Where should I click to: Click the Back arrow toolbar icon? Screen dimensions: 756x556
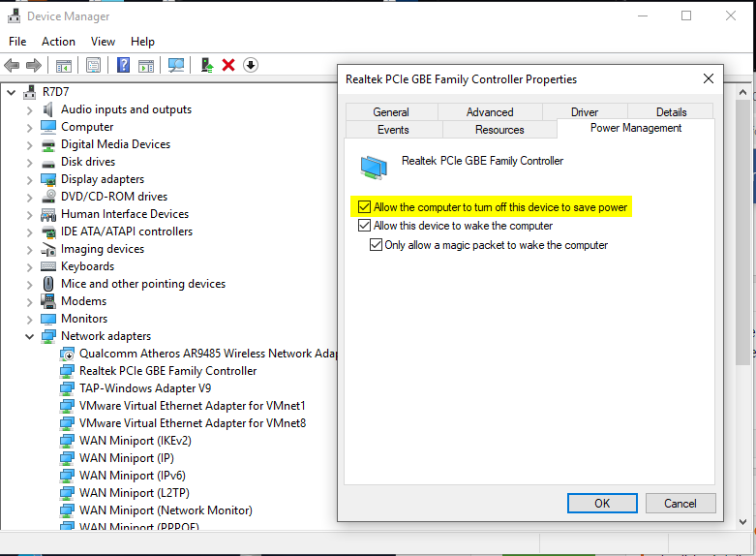[12, 65]
